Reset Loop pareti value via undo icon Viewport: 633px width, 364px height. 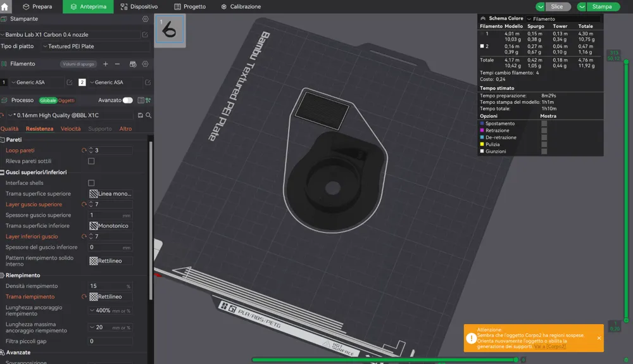(84, 150)
